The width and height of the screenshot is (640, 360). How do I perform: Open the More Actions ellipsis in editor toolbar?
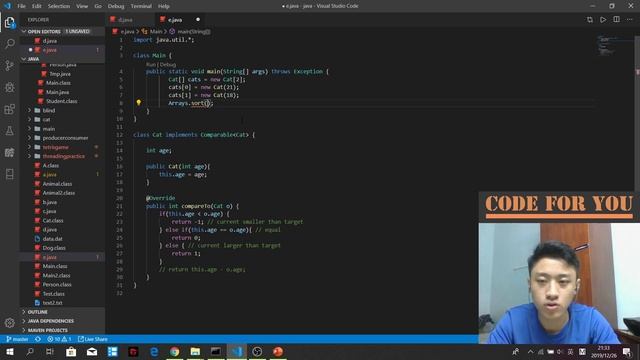point(630,20)
